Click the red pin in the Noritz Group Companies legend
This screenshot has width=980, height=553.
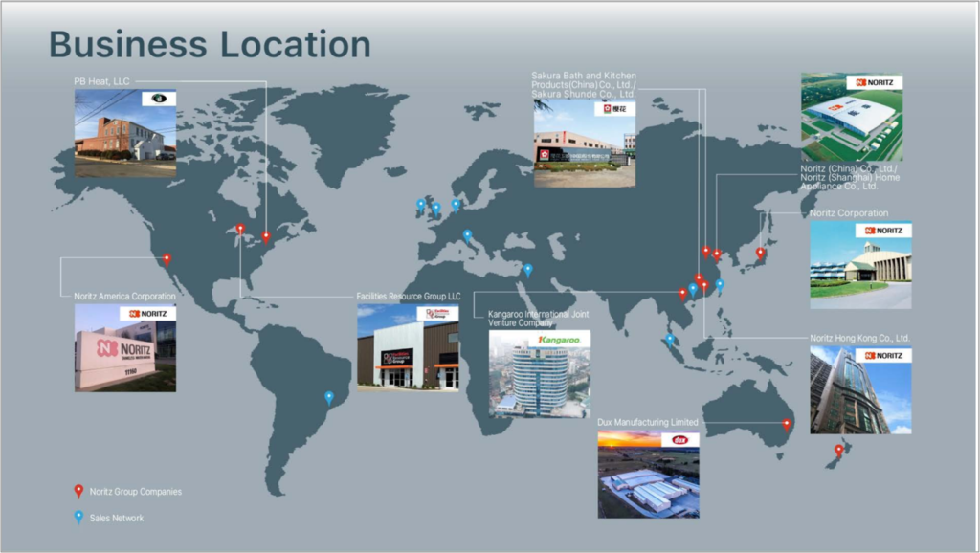point(78,491)
